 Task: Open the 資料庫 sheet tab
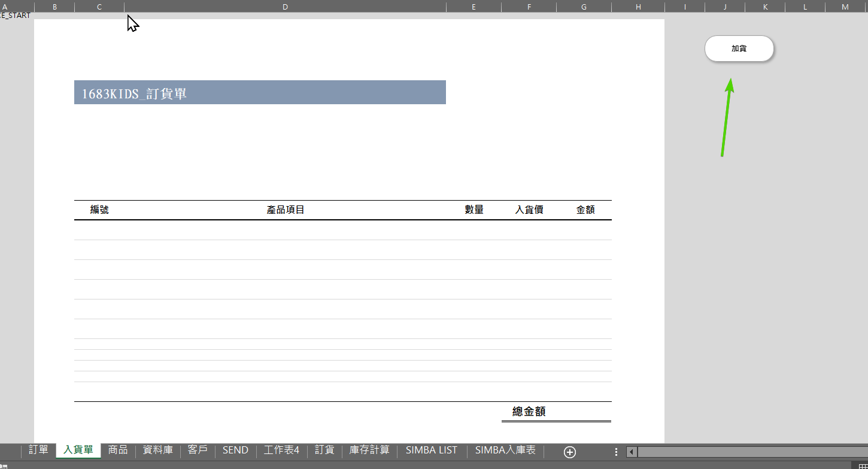(x=157, y=450)
